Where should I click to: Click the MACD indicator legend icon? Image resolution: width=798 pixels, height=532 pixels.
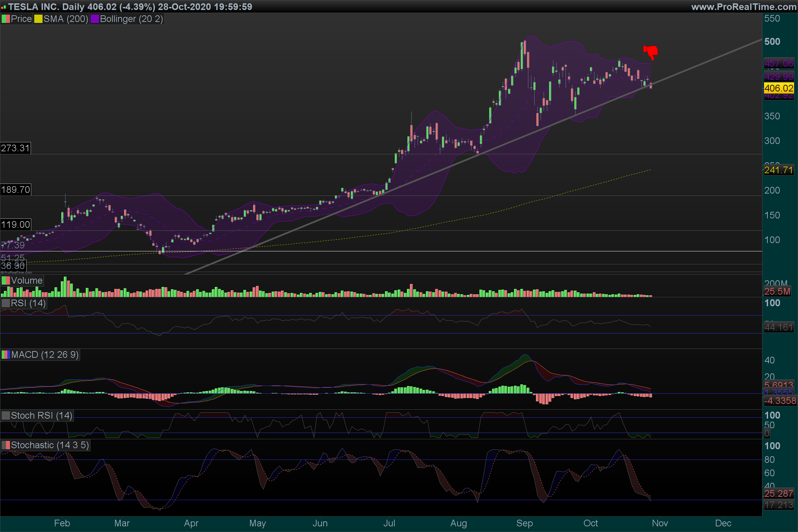[6, 355]
